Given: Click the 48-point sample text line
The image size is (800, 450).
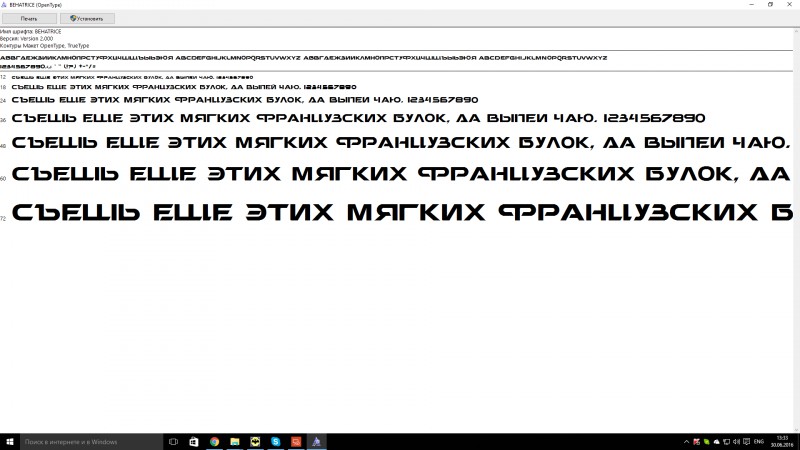Looking at the screenshot, I should coord(401,143).
